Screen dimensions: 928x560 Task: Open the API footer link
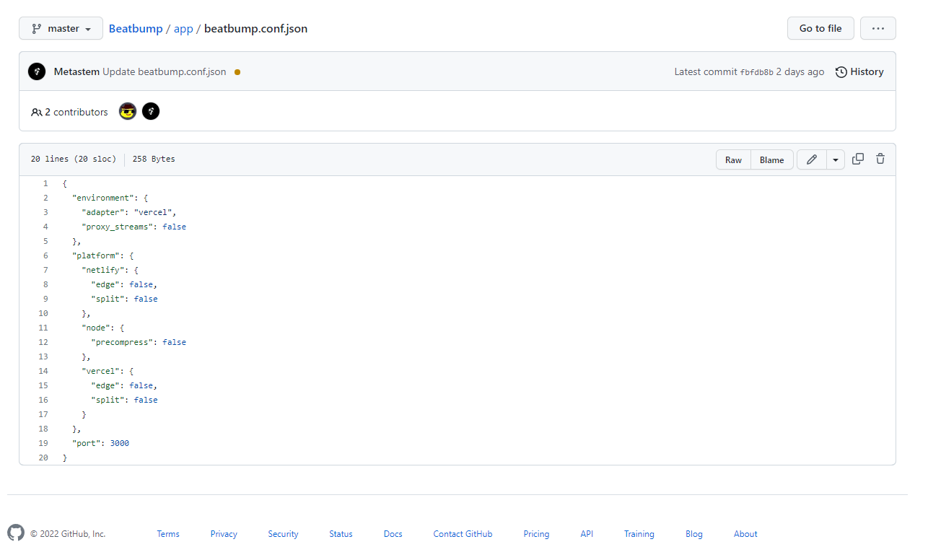(587, 534)
